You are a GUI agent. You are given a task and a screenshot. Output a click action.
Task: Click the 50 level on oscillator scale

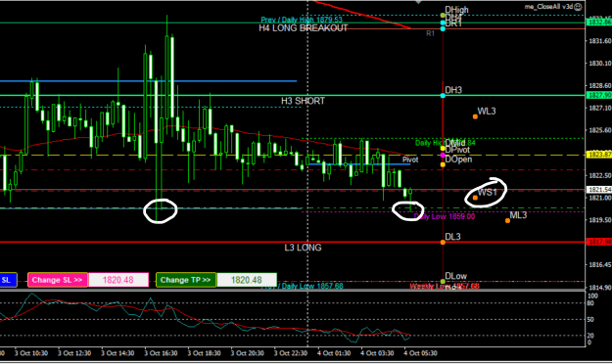coord(590,320)
